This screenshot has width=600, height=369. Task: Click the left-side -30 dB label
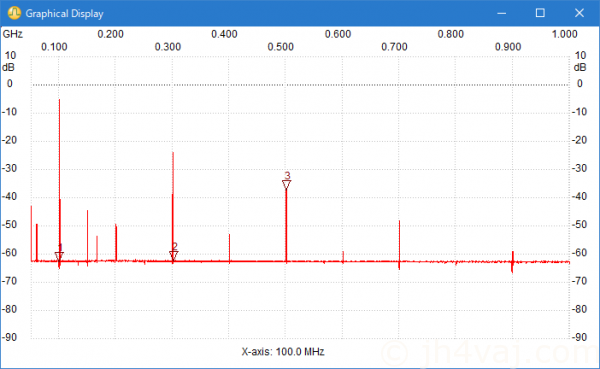10,168
